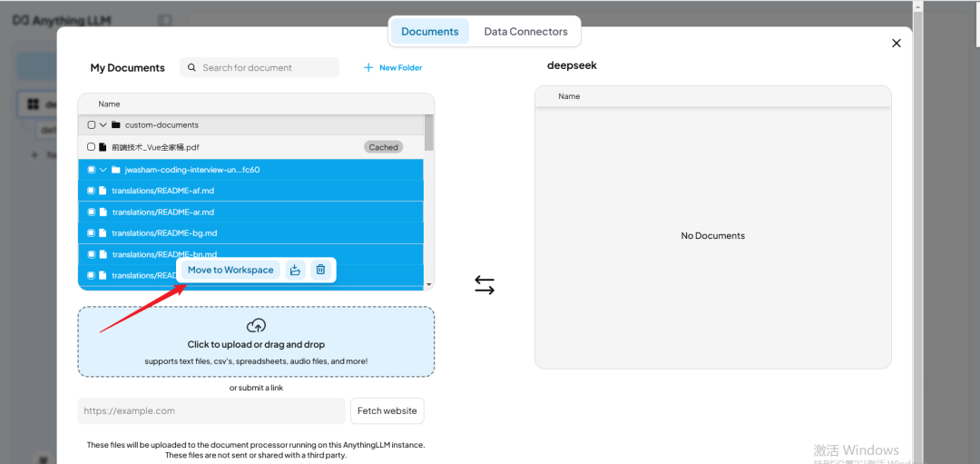Focus the Search for document field
Screen dimensions: 980x464
pos(260,67)
